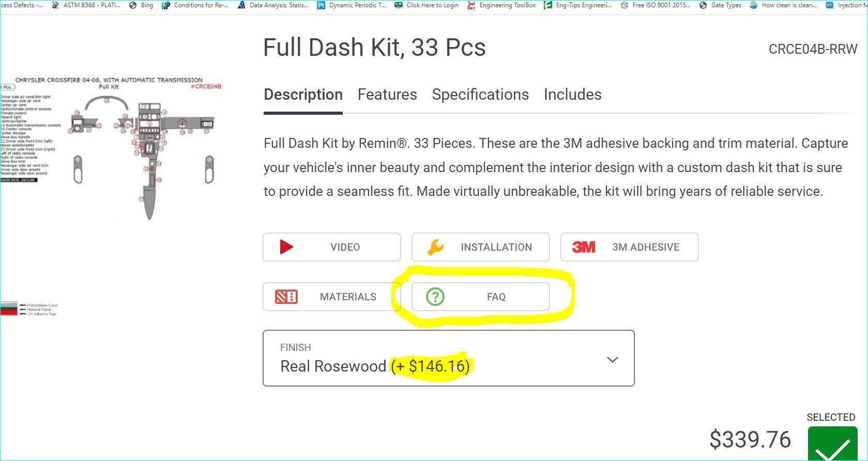Click the red 3M logo icon
868x461 pixels.
point(584,247)
